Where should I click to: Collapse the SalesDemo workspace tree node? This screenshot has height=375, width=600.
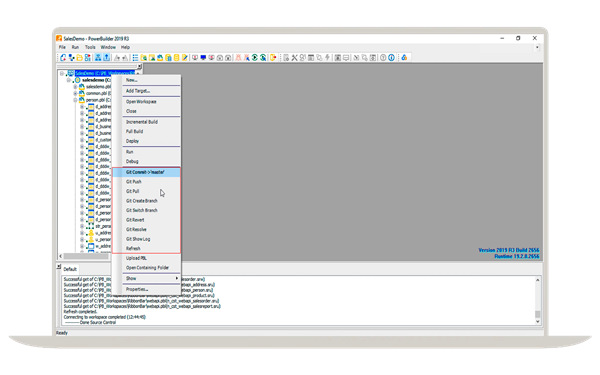point(62,73)
